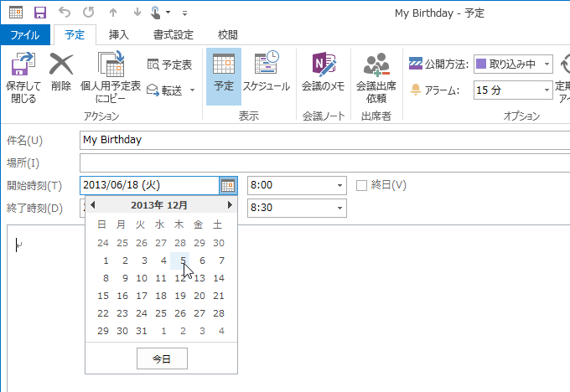Open the File (ファイル) tab
The width and height of the screenshot is (570, 392).
26,35
